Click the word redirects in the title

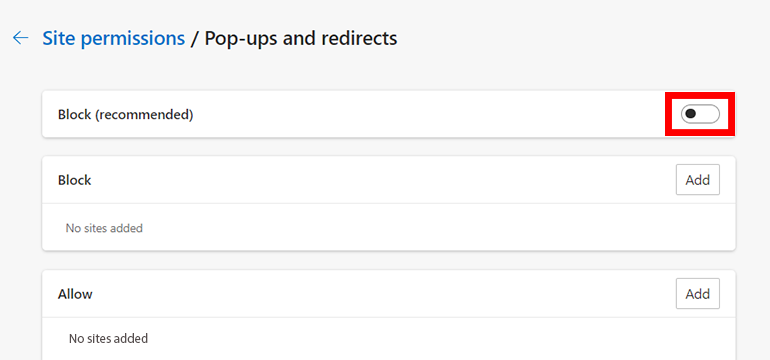360,38
